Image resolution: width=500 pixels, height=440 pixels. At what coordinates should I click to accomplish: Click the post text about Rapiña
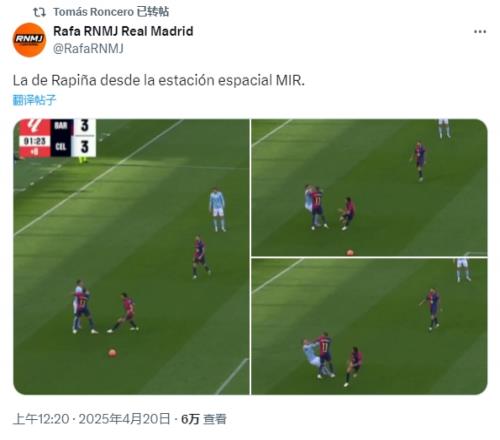(x=159, y=80)
